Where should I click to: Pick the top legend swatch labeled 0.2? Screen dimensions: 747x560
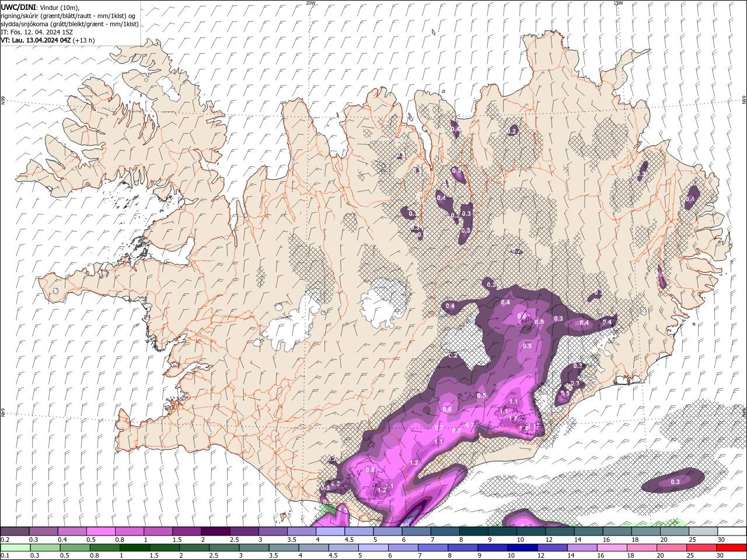point(15,531)
